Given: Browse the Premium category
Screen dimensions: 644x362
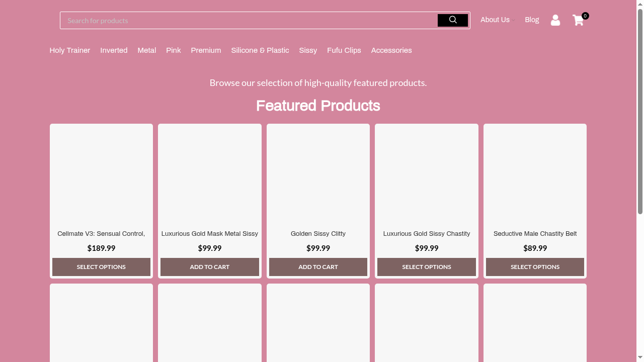Looking at the screenshot, I should click(x=206, y=50).
